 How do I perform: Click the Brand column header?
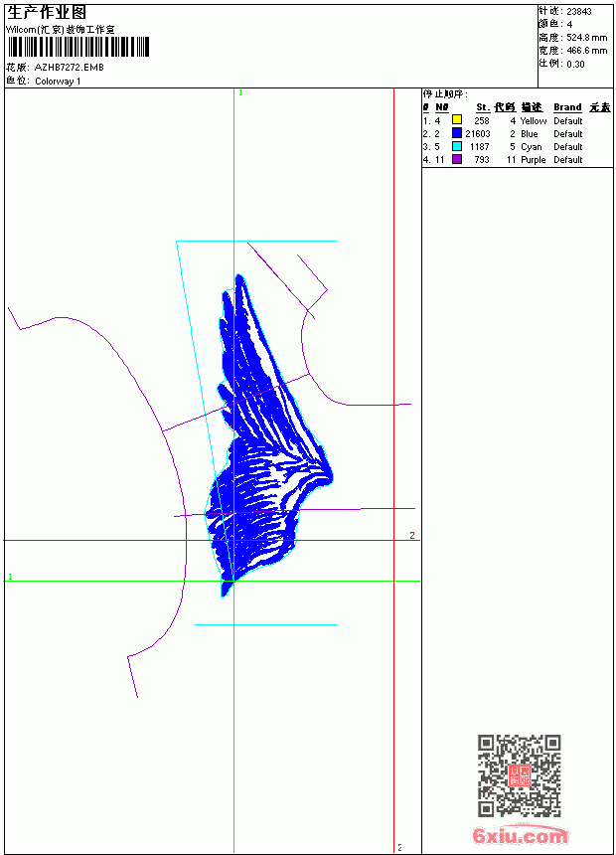tap(567, 107)
